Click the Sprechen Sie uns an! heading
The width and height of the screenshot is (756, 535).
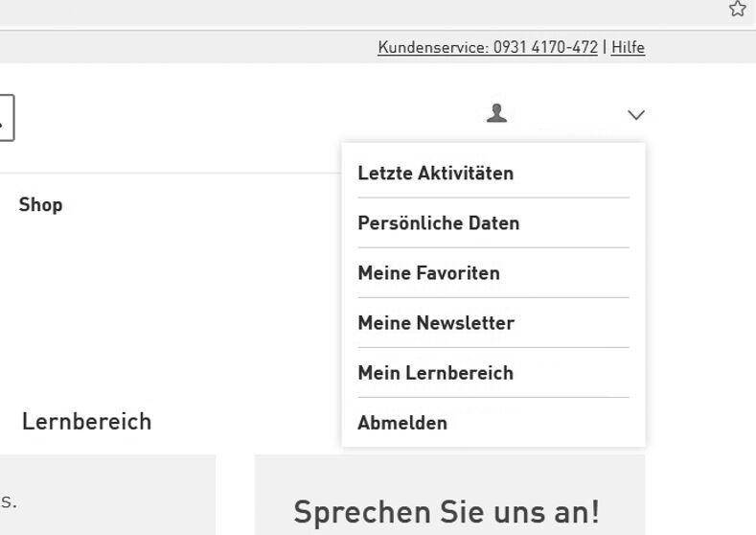point(447,512)
